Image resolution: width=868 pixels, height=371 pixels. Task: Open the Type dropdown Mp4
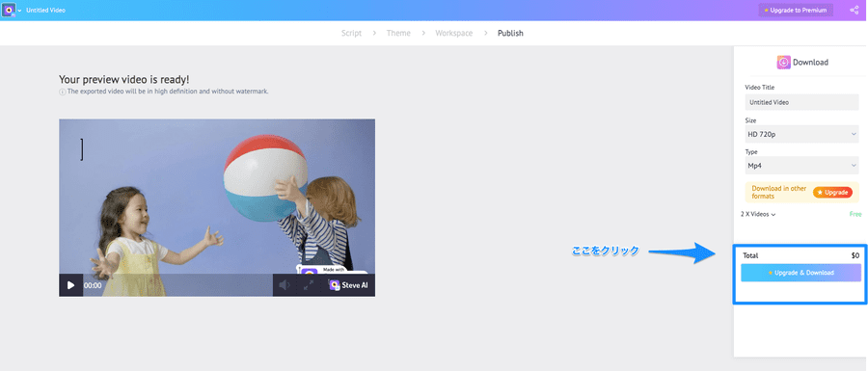pyautogui.click(x=802, y=165)
